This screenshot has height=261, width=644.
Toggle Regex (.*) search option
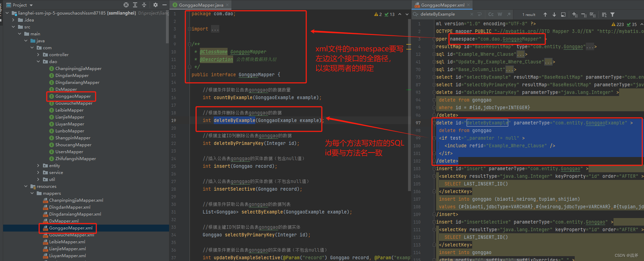click(x=509, y=14)
